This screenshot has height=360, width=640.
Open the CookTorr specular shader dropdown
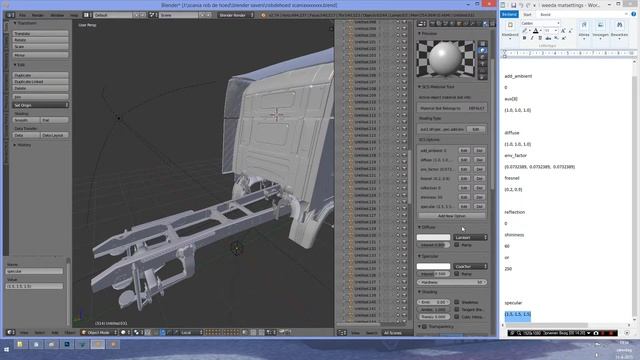click(x=470, y=266)
